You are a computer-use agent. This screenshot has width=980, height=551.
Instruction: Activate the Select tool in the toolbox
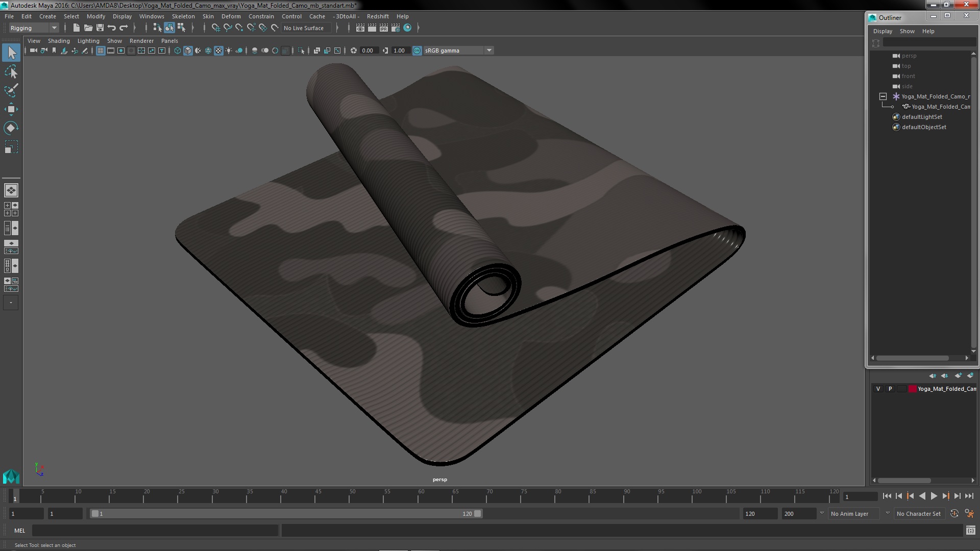11,53
